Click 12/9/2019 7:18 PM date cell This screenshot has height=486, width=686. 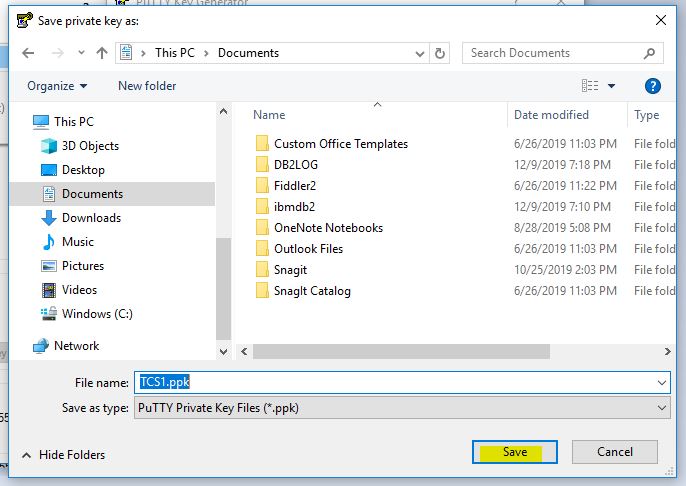click(x=562, y=165)
